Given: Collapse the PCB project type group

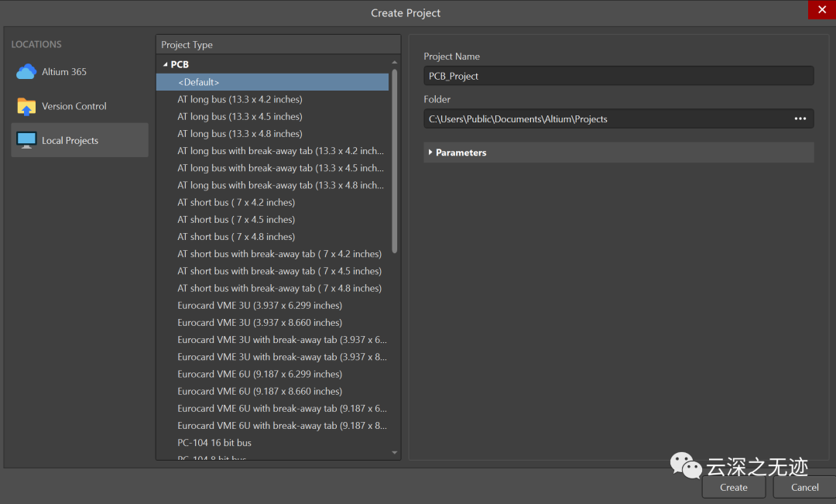Looking at the screenshot, I should pyautogui.click(x=166, y=64).
